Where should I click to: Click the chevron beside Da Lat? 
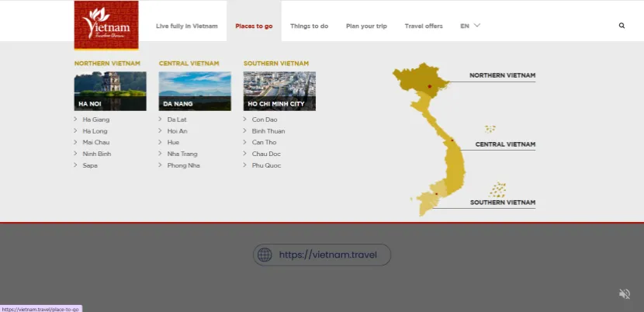(x=160, y=120)
